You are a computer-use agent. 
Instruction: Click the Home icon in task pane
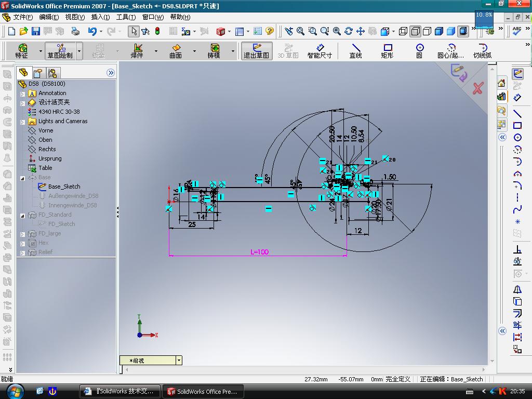[x=501, y=83]
